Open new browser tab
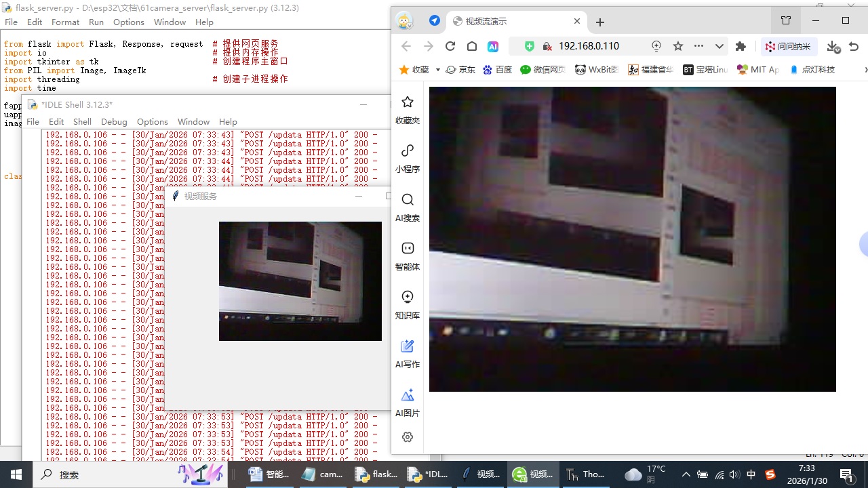 [599, 22]
